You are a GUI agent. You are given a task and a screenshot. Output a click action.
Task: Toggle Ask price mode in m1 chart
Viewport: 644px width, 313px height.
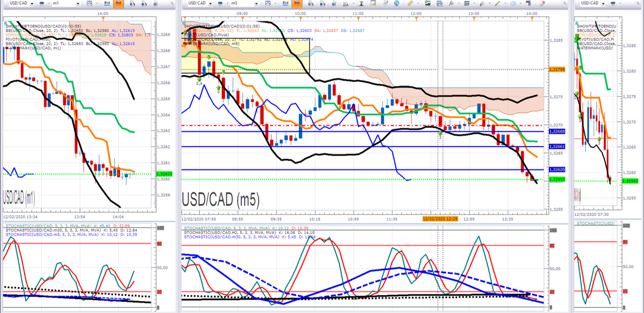pos(119,4)
